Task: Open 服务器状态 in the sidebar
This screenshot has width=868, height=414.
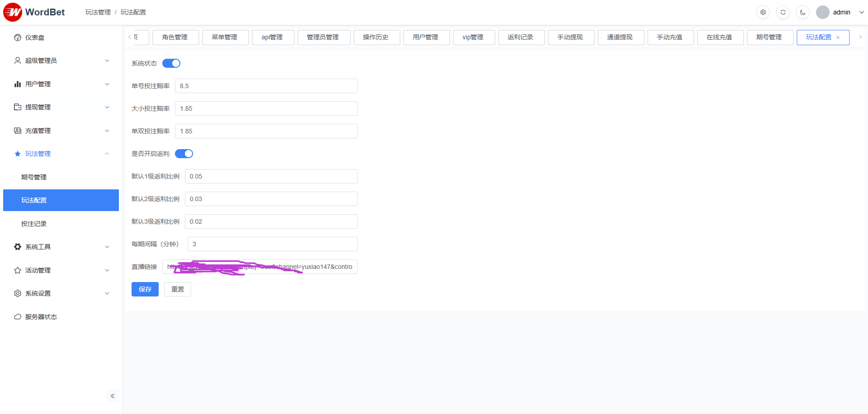Action: (41, 317)
